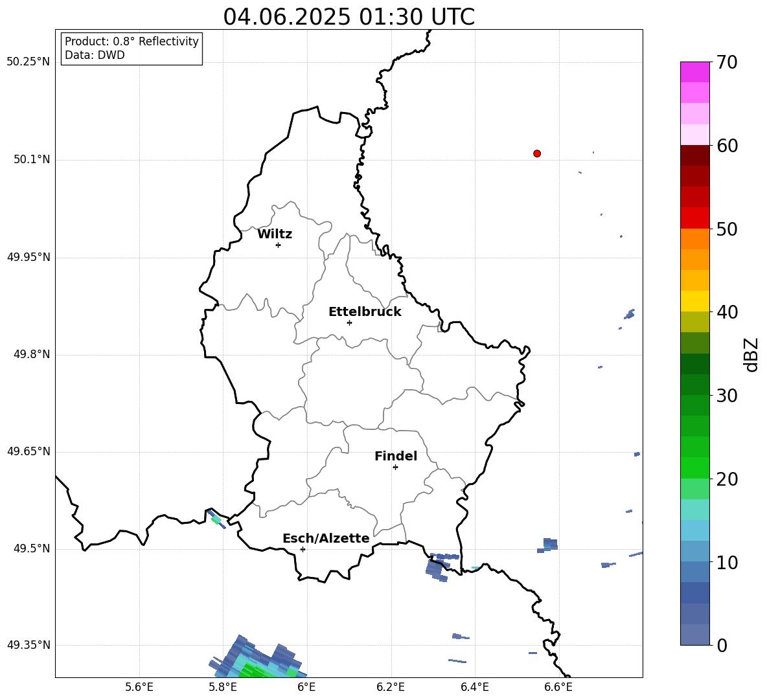Viewport: 767px width, 700px height.
Task: Click the 40 value on colorbar
Action: tap(727, 312)
